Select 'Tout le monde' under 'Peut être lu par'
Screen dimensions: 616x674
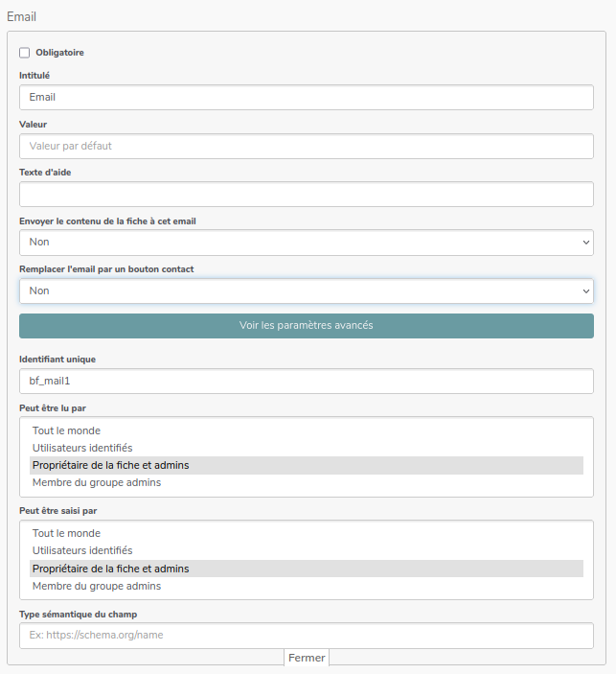click(66, 430)
